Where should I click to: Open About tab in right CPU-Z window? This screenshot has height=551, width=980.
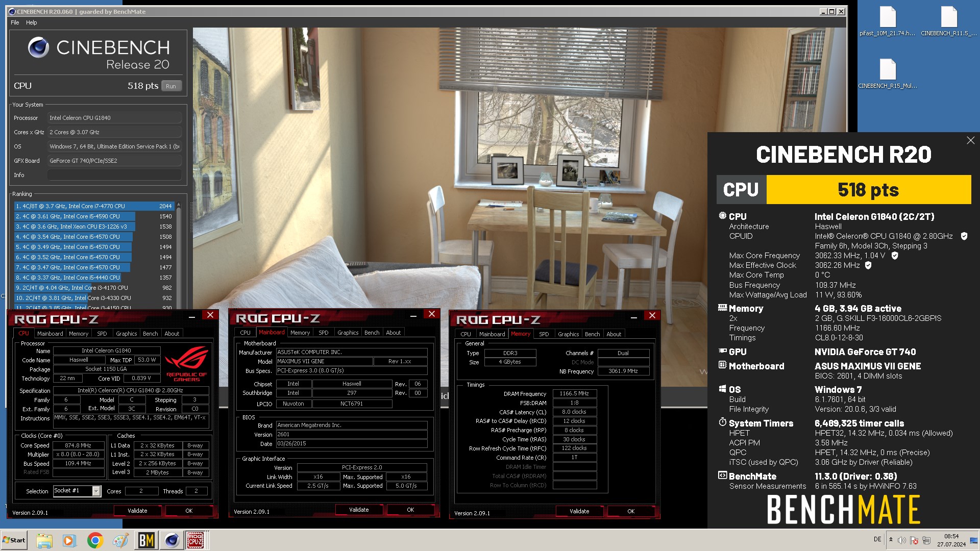pyautogui.click(x=614, y=334)
